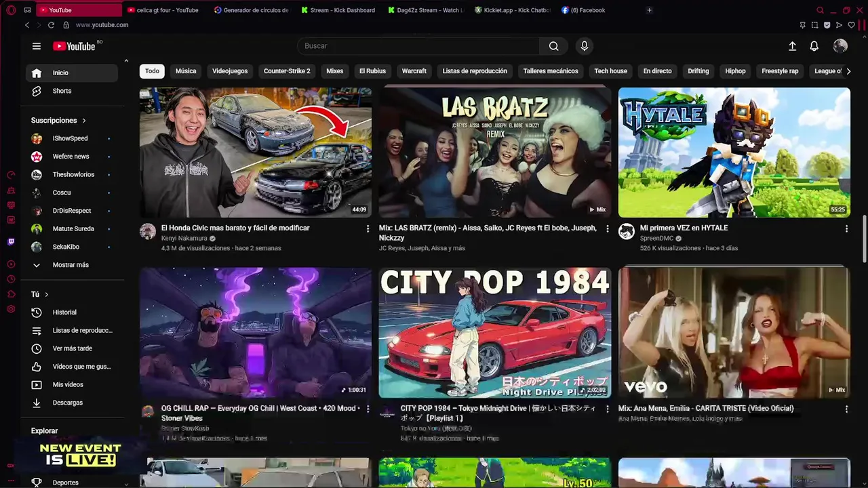Select the Todo filter chip
The width and height of the screenshot is (868, 488).
coord(152,71)
